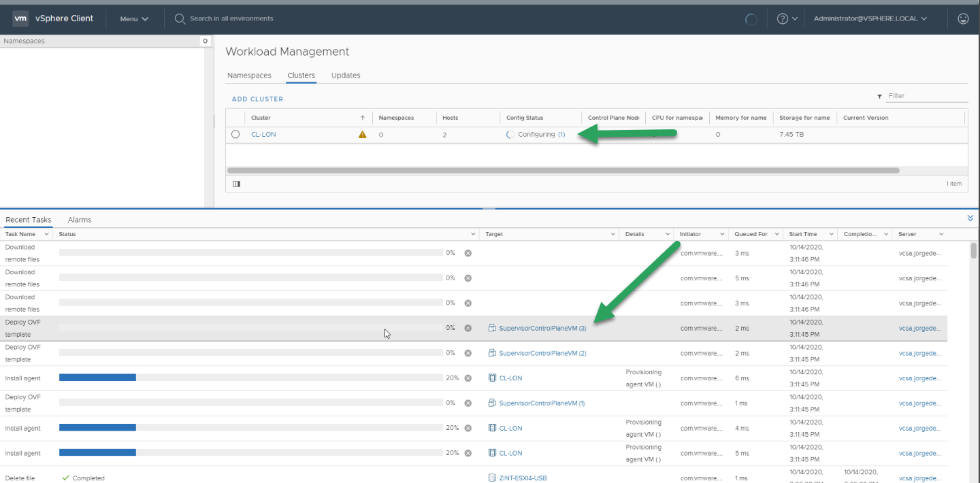Open the CL-LON cluster link in table

(263, 135)
